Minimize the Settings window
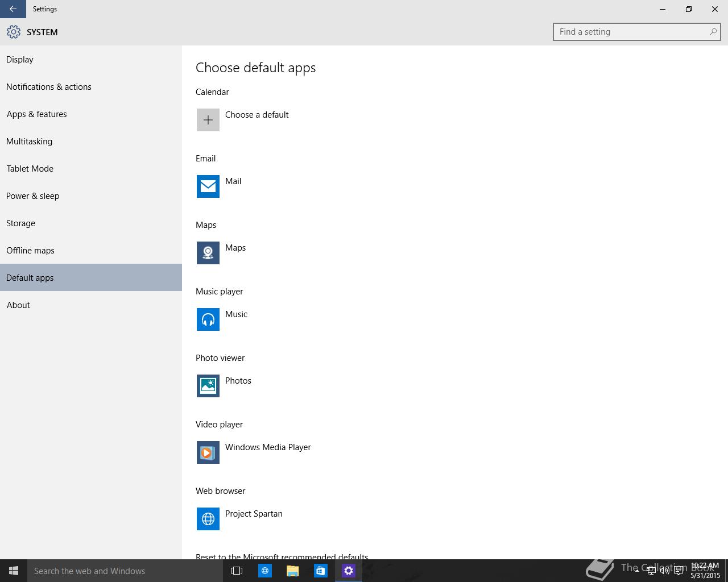728x582 pixels. tap(663, 9)
